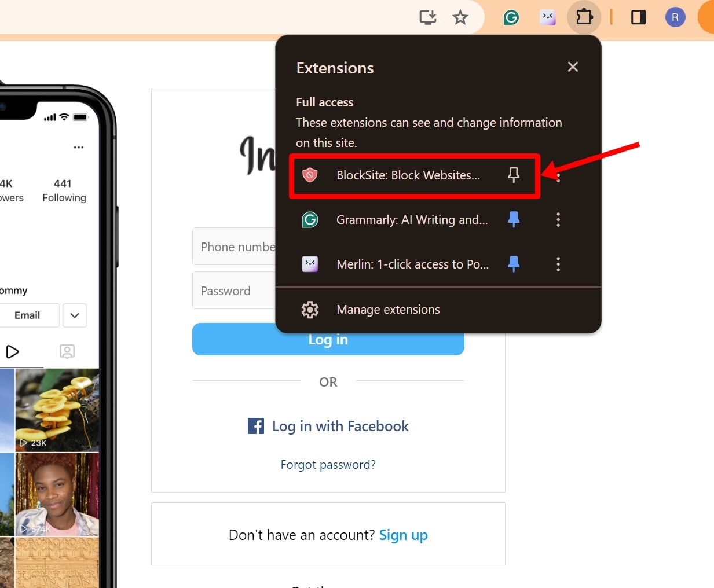714x588 pixels.
Task: Select the Grammarly: AI Writing extension entry
Action: (396, 220)
